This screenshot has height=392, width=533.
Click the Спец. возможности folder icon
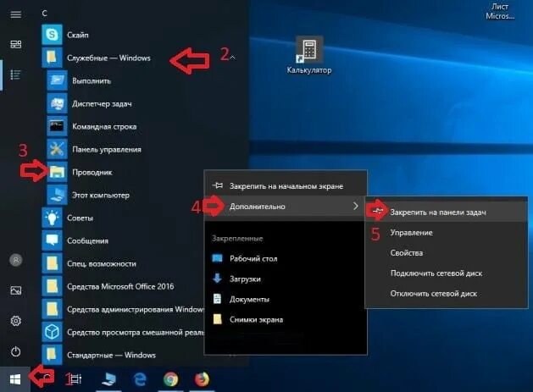tap(52, 263)
